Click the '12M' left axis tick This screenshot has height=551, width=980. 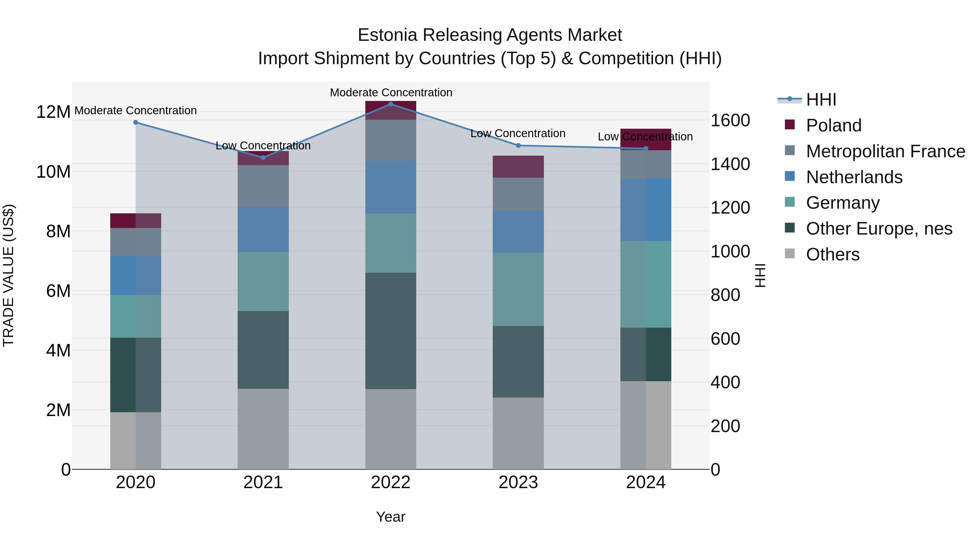click(x=53, y=112)
